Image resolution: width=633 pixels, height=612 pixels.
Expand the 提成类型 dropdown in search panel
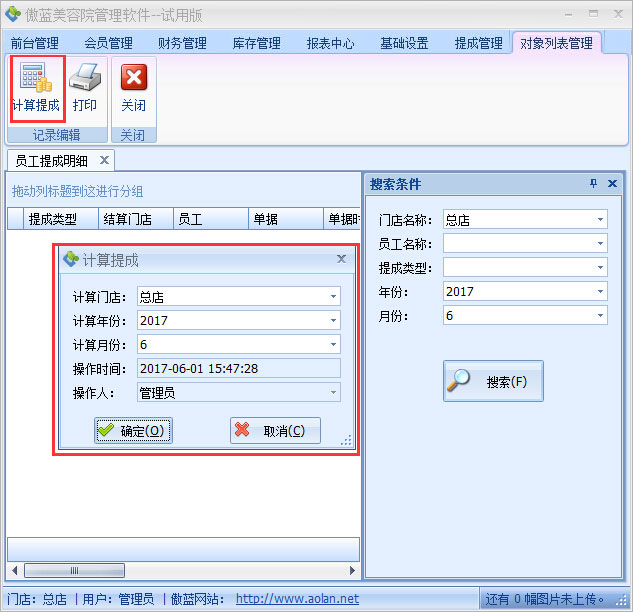[x=600, y=267]
